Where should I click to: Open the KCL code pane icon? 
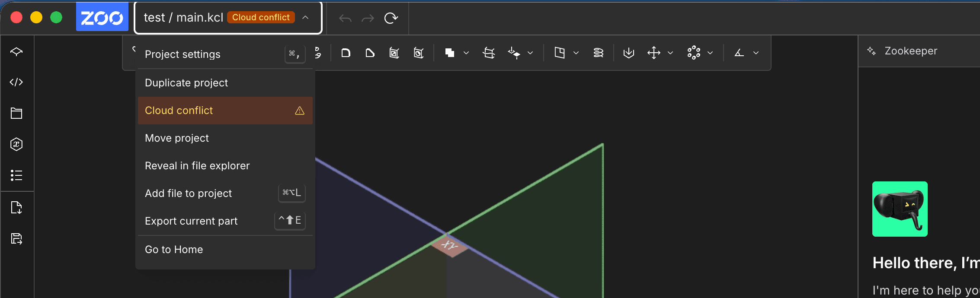(16, 82)
